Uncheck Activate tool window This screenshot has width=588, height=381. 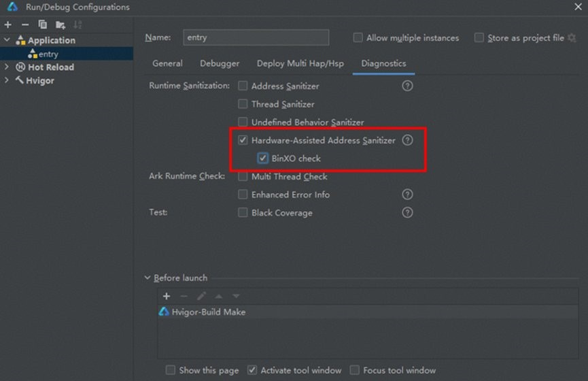(x=252, y=370)
